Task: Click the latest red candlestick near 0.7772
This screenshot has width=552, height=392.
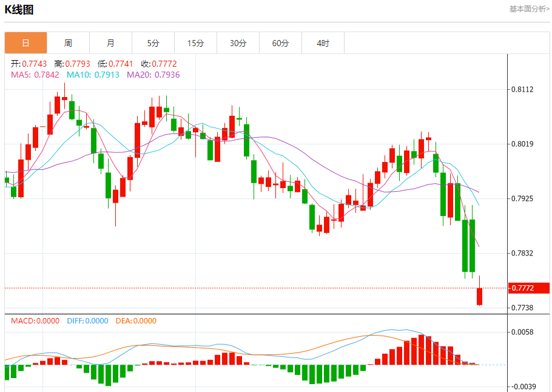Action: pos(479,296)
